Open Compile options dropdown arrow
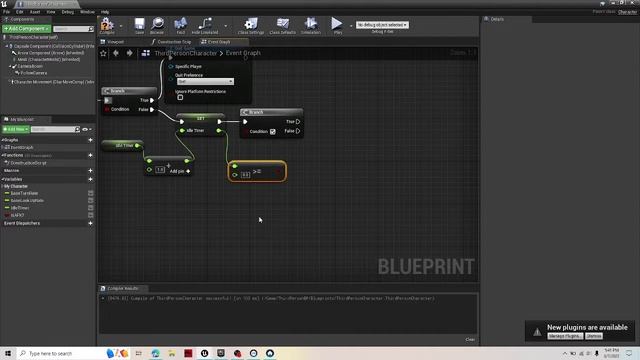Image resolution: width=640 pixels, height=360 pixels. point(121,26)
